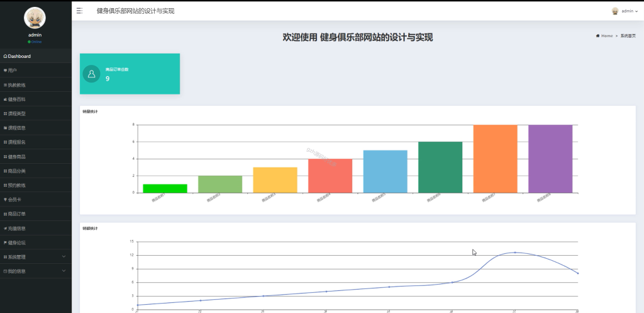This screenshot has height=313, width=644.
Task: Click the 会员卡 label
Action: point(14,200)
